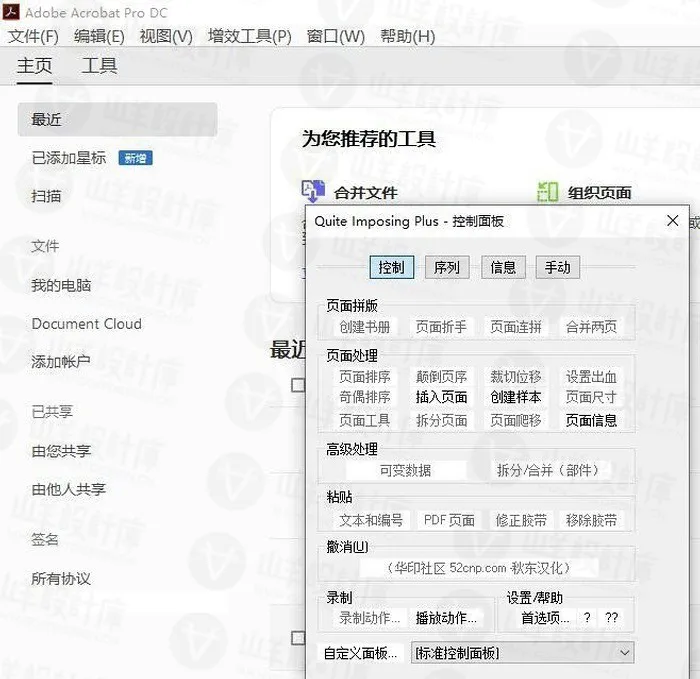The height and width of the screenshot is (679, 700).
Task: Open the 增效工具(P) plugins menu
Action: pyautogui.click(x=249, y=36)
